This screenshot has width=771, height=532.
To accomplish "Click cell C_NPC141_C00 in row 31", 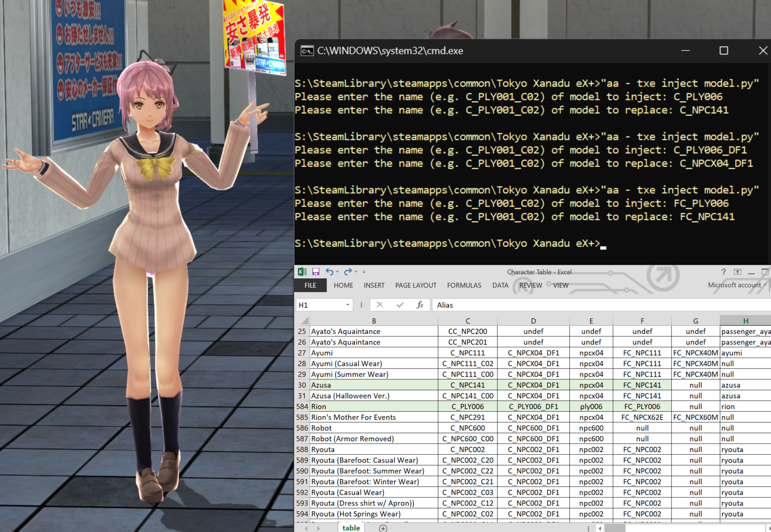I will click(468, 396).
